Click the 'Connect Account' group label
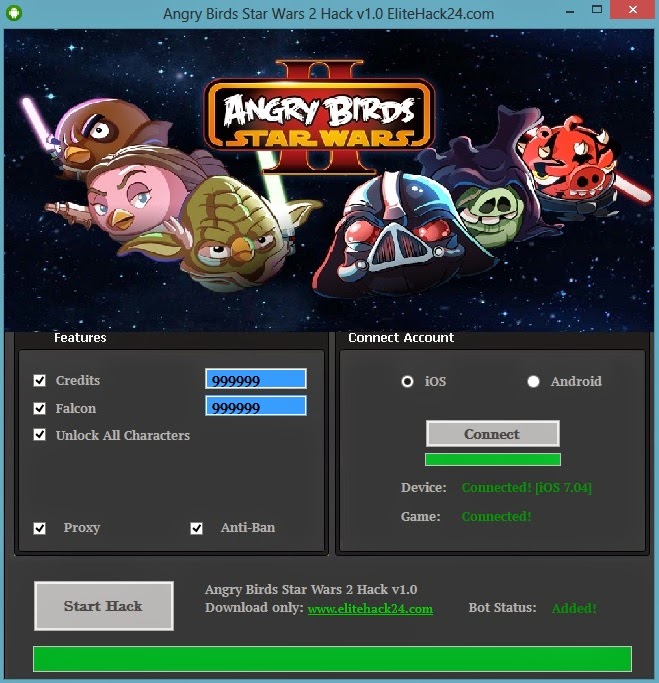The image size is (659, 683). [401, 338]
